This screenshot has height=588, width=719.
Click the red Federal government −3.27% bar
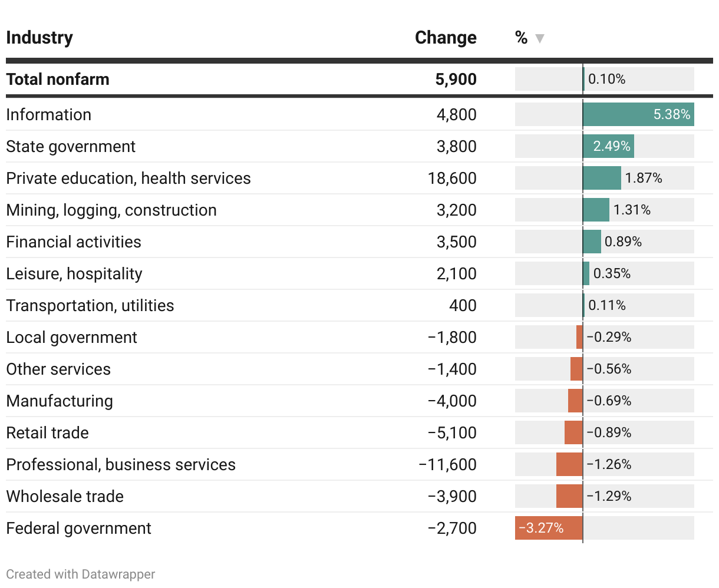pos(549,528)
